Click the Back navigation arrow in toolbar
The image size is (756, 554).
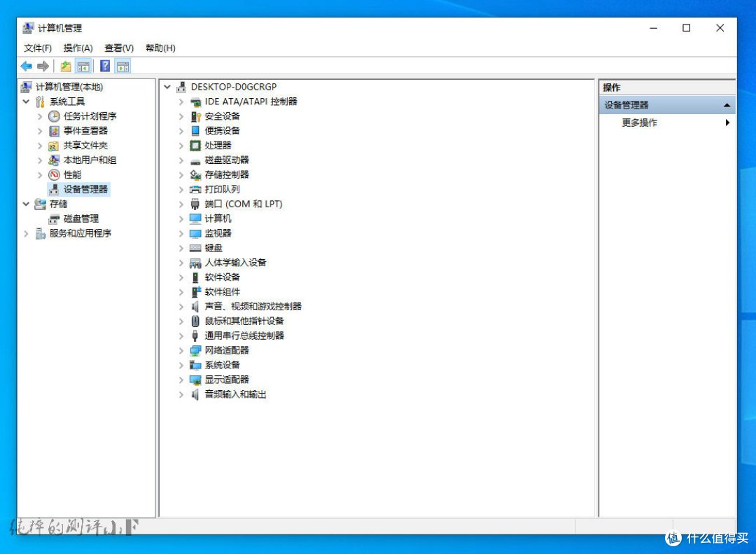coord(25,66)
